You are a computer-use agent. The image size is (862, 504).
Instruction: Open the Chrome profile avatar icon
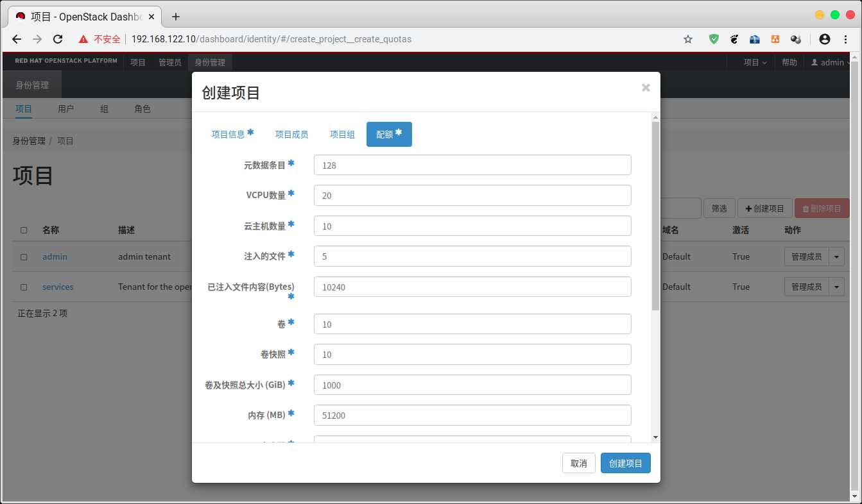825,39
